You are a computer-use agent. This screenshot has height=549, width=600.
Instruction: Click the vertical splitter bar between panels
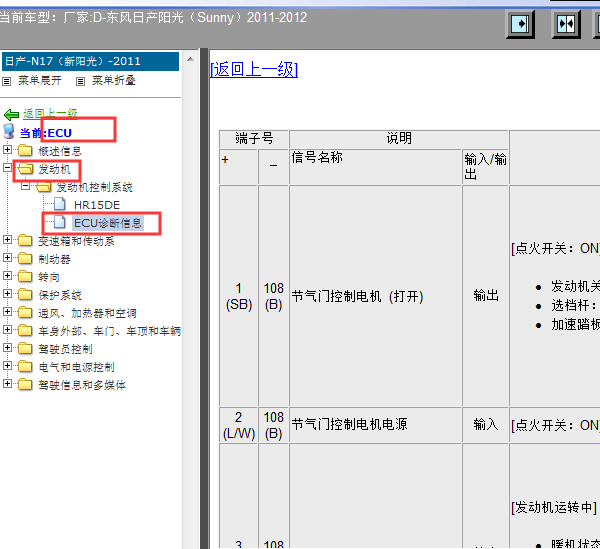pos(204,298)
